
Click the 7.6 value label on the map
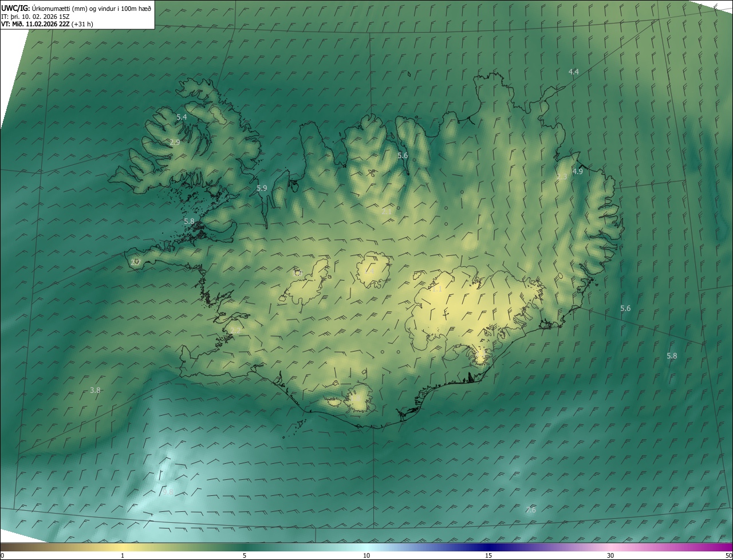[x=531, y=510]
